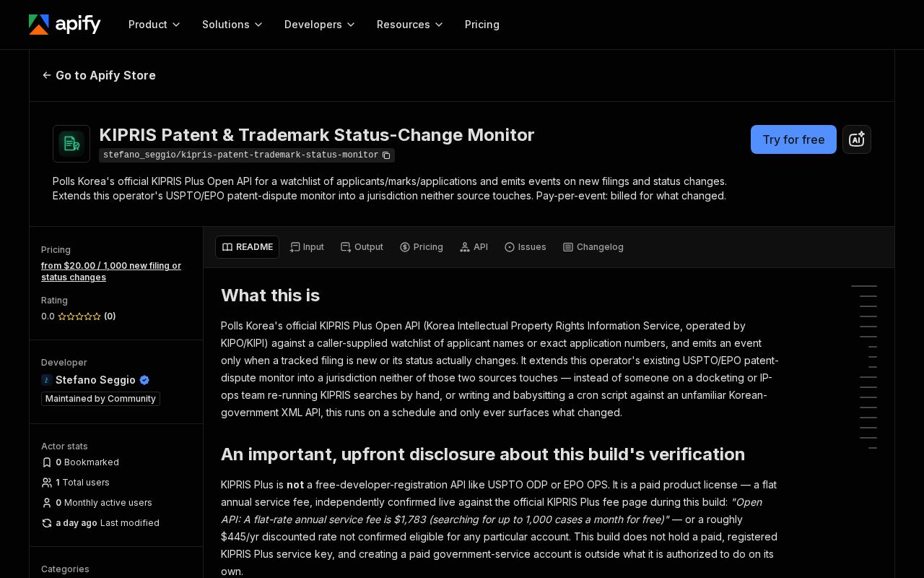924x578 pixels.
Task: Click the Stefano Seggio developer avatar
Action: tap(47, 380)
